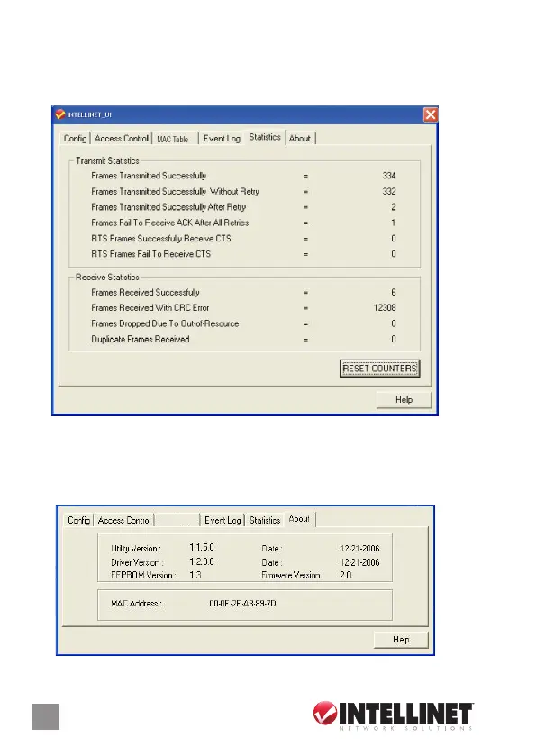Click the Utility Version date 12-21-2006
536x756 pixels.
point(359,548)
